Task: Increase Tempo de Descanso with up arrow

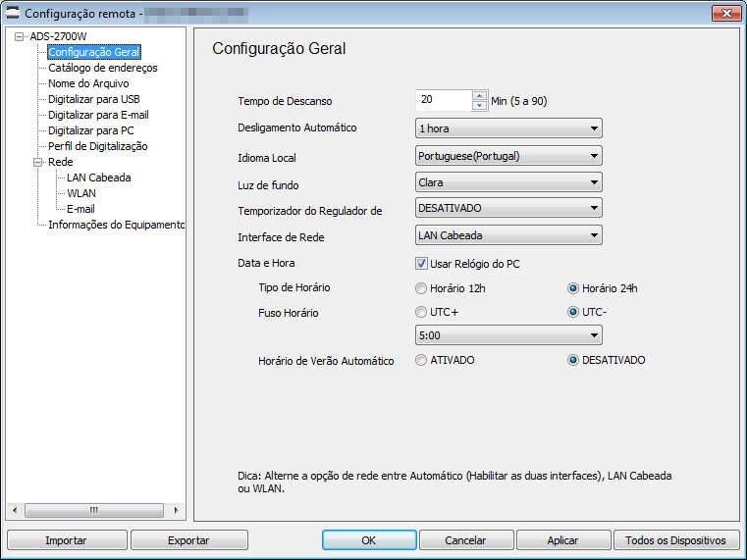Action: click(480, 95)
